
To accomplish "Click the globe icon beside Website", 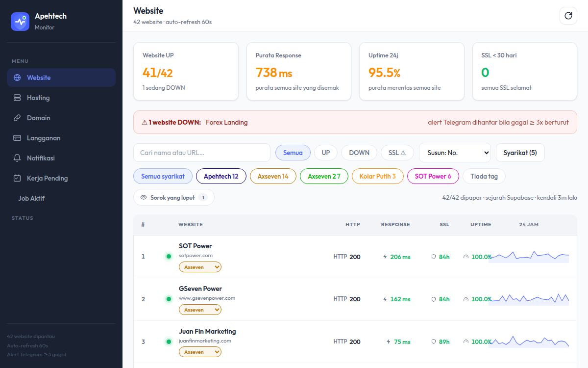I will pos(17,78).
